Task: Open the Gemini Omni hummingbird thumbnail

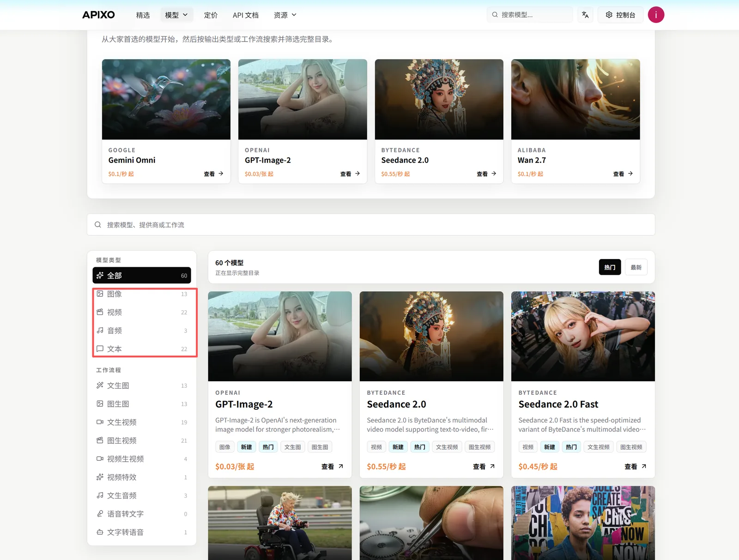Action: (166, 99)
